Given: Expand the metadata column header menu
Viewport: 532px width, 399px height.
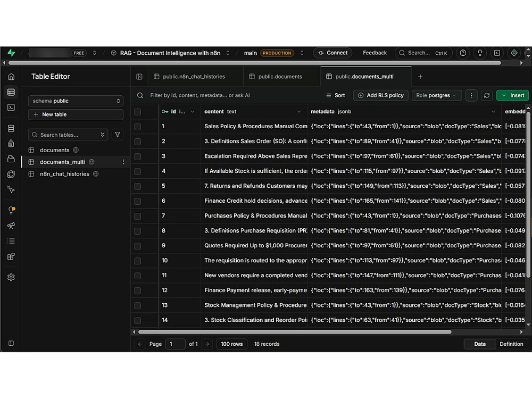Looking at the screenshot, I should 493,112.
